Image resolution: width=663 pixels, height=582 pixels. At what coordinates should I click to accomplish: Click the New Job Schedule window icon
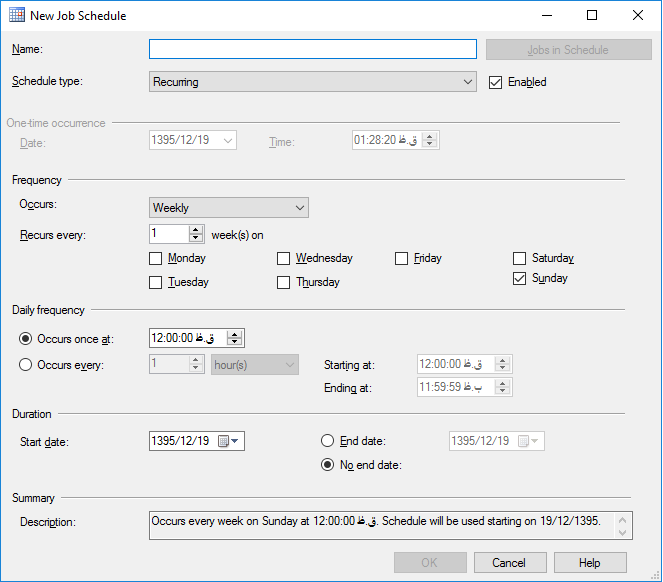click(17, 16)
